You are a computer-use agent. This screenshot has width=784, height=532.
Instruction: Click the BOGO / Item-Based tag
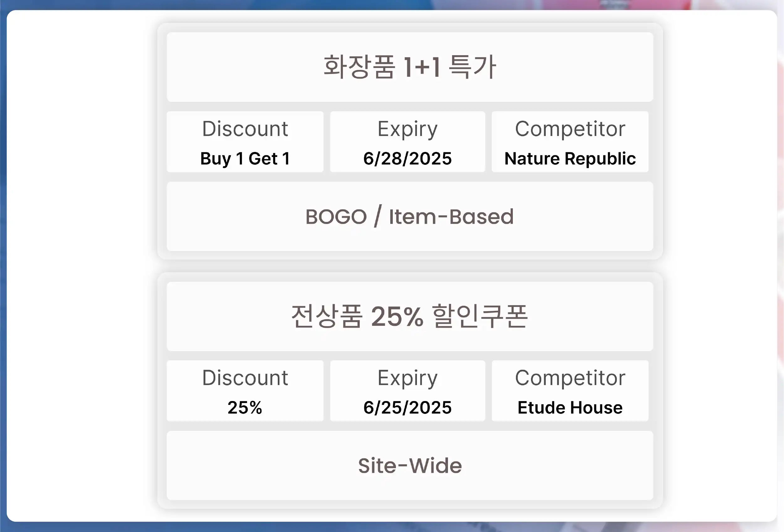409,216
